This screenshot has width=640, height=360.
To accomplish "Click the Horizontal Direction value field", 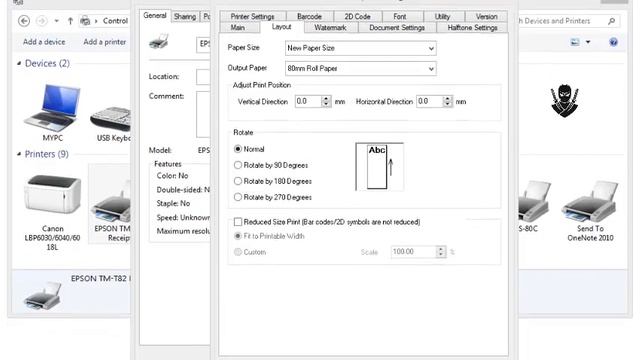I will click(x=429, y=101).
